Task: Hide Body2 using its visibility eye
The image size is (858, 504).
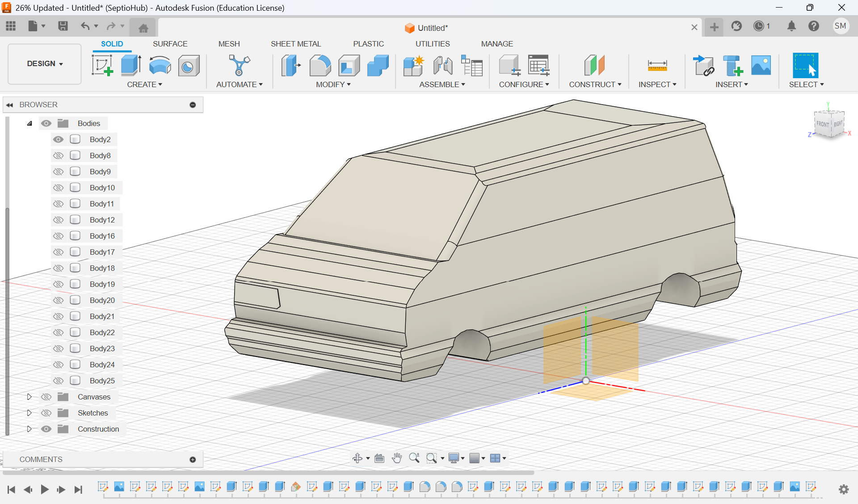Action: [x=59, y=139]
